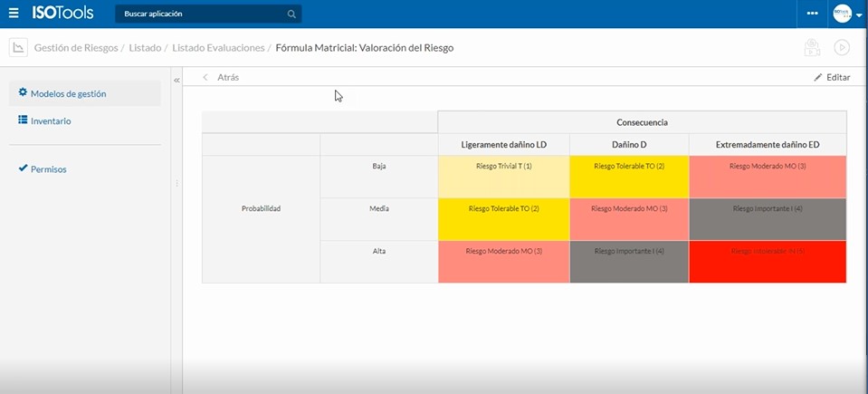Collapse the left sidebar panel
Screen dimensions: 868x394
pos(176,81)
